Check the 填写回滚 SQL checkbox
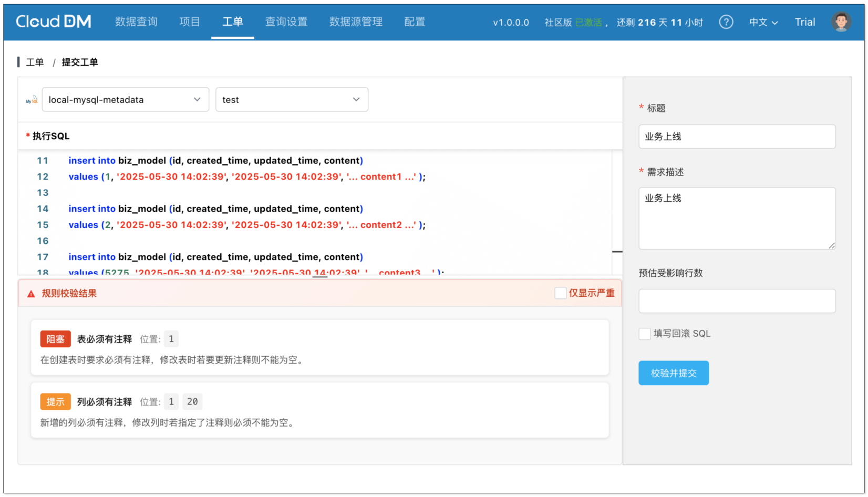 [x=644, y=334]
